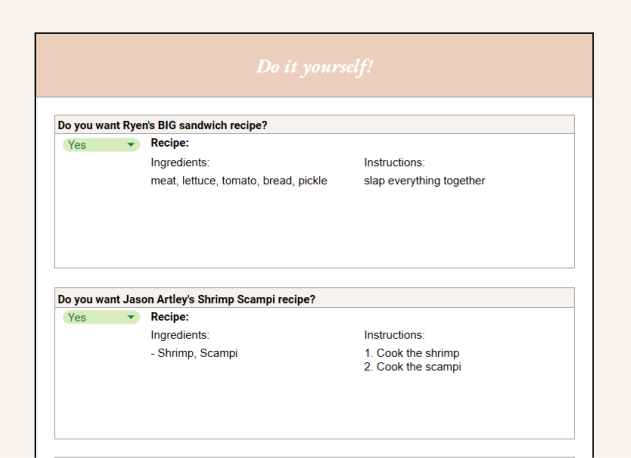Image resolution: width=631 pixels, height=458 pixels.
Task: Select the 'Do it yourself!' title text
Action: [x=314, y=67]
